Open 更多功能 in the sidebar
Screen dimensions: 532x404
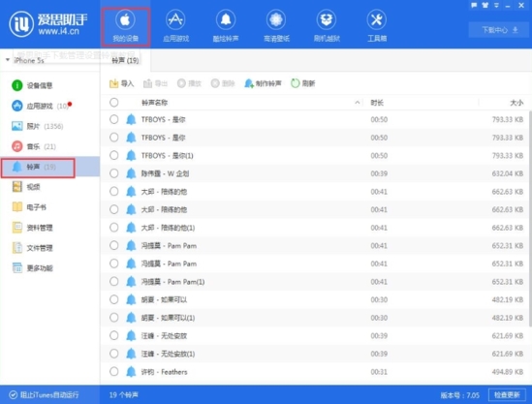coord(33,268)
